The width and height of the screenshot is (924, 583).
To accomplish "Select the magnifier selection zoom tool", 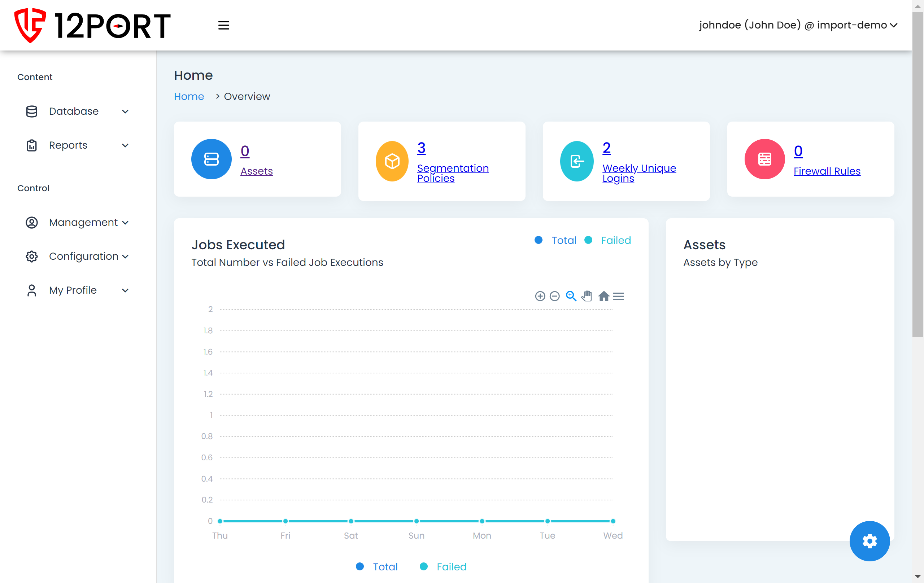I will click(571, 296).
